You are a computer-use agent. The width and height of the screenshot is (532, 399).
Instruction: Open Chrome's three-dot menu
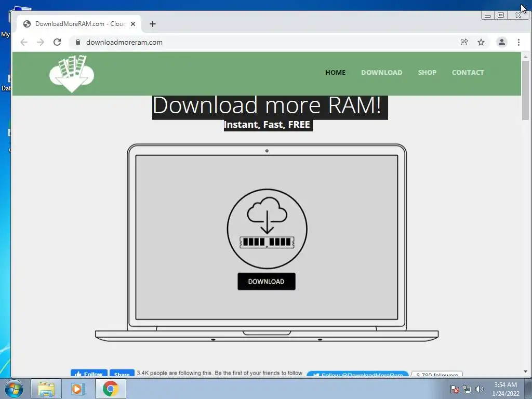[x=518, y=42]
